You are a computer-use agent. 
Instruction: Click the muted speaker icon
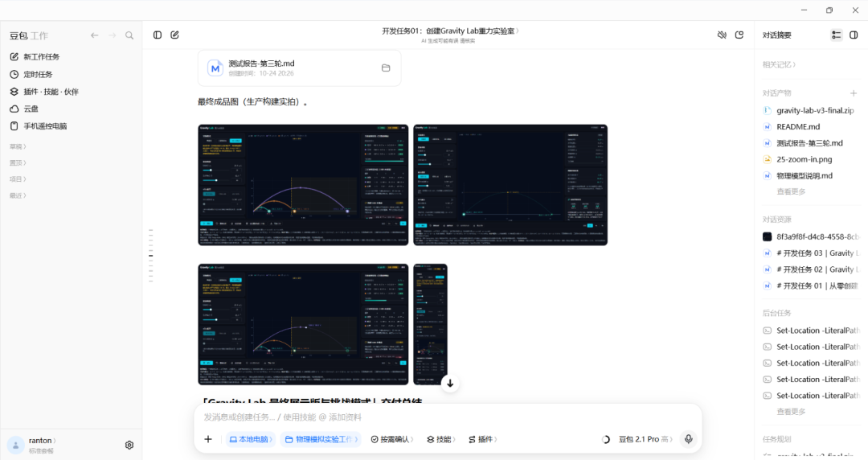point(722,35)
